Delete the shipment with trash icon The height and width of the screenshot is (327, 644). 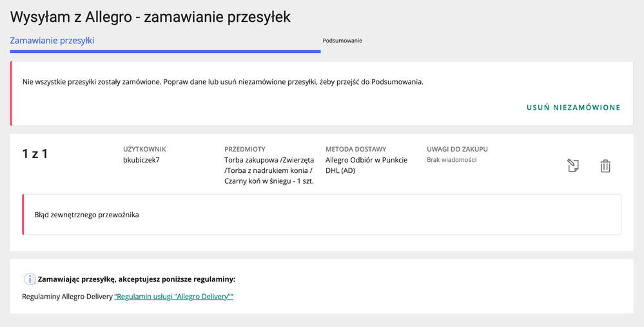[x=605, y=166]
